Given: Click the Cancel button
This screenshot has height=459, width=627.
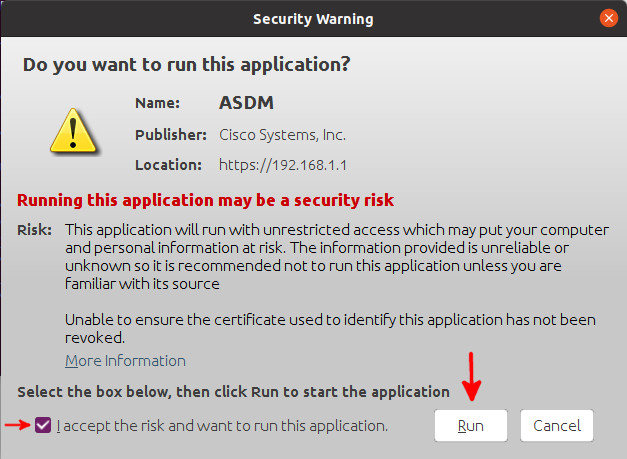Looking at the screenshot, I should pos(557,425).
